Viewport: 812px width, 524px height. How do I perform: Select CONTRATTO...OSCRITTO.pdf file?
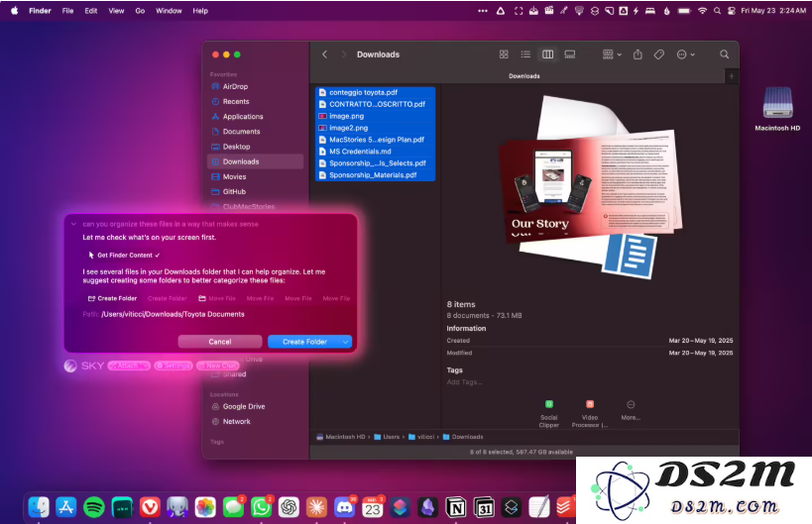coord(375,104)
